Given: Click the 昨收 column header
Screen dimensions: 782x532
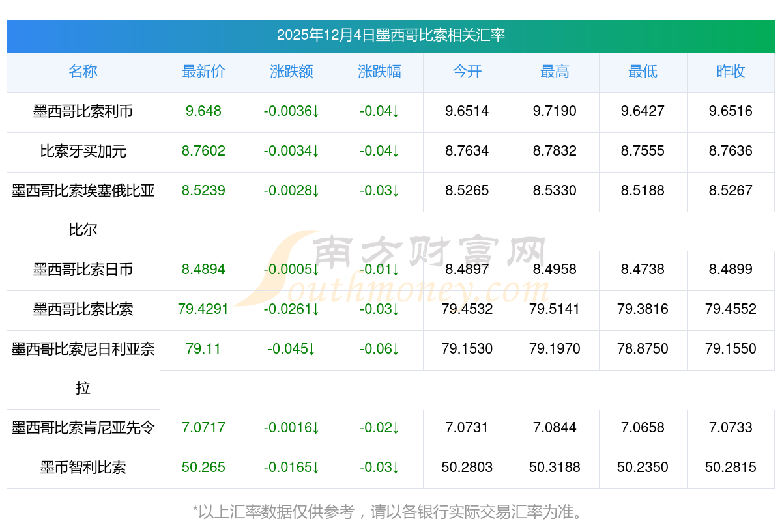Looking at the screenshot, I should [731, 72].
